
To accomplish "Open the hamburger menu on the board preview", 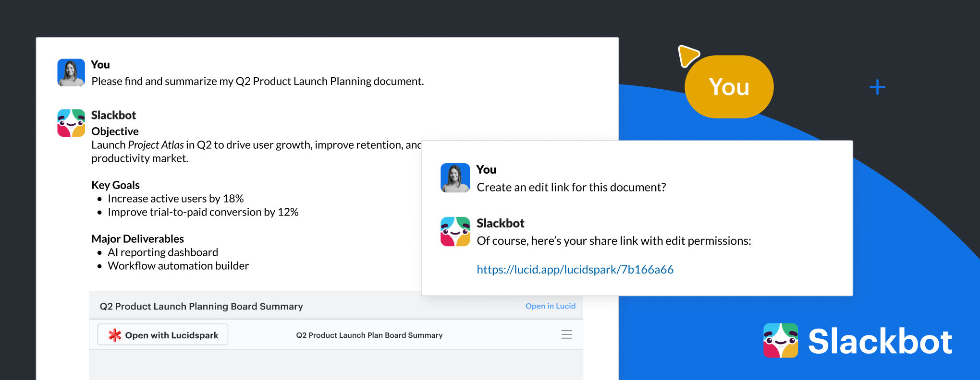I will point(566,334).
